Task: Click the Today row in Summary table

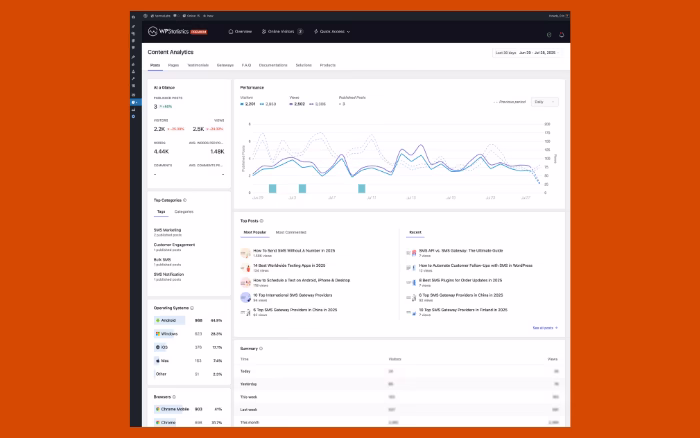Action: (400, 371)
